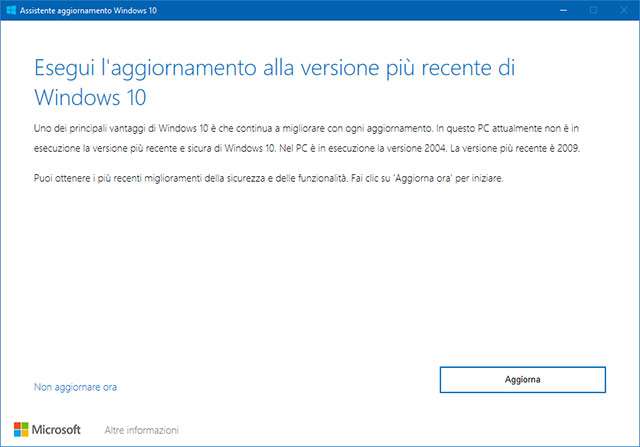Click the line starting 'Puoi ottenere i più recenti'
The image size is (640, 447).
tap(269, 178)
